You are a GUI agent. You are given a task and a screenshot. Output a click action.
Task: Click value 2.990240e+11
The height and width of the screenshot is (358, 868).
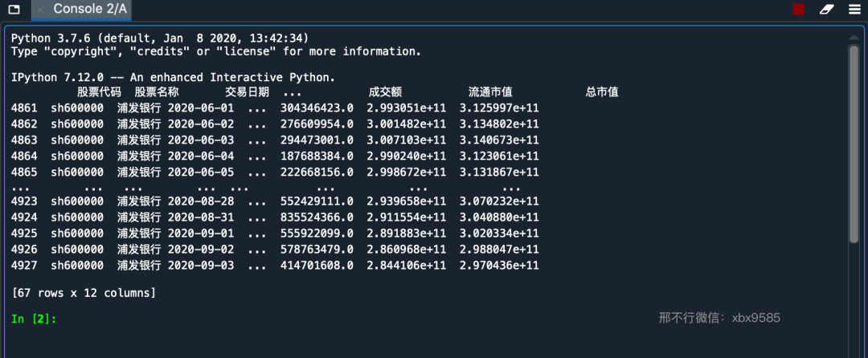407,157
